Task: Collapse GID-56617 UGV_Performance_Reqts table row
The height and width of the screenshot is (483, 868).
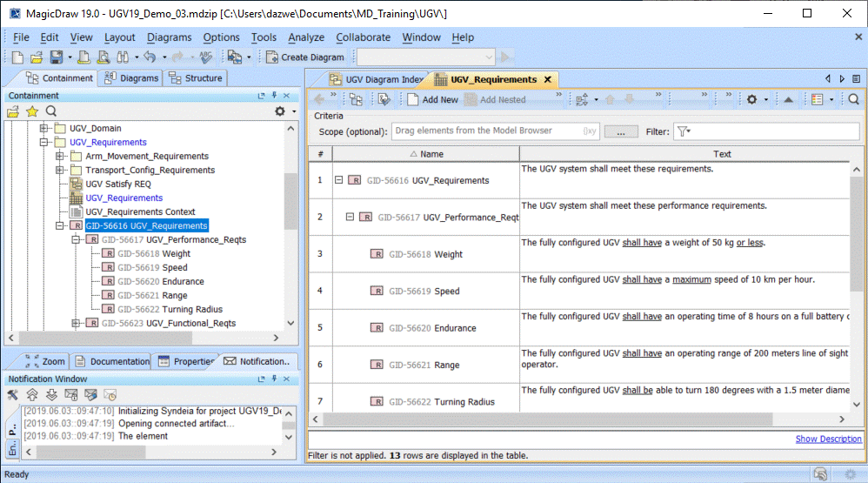Action: pyautogui.click(x=351, y=218)
